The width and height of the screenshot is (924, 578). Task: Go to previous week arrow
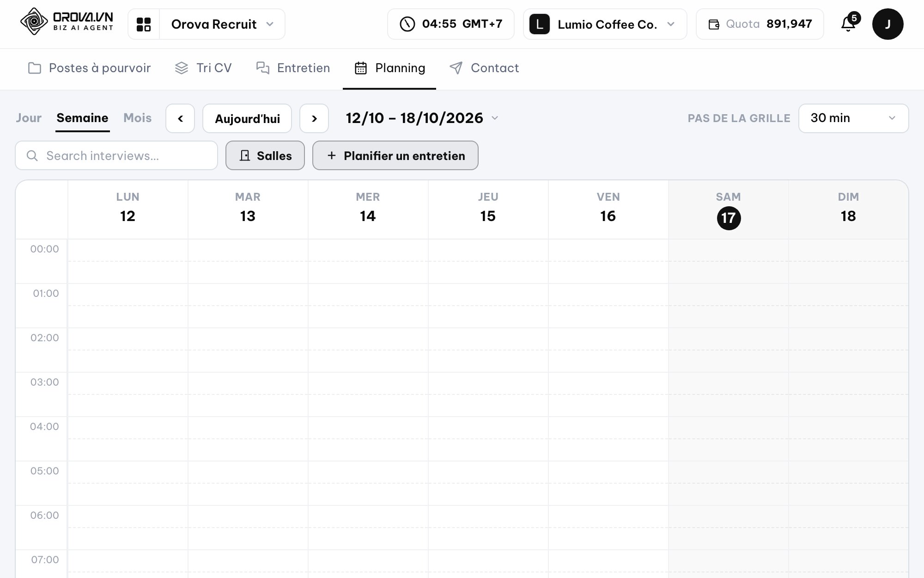pyautogui.click(x=180, y=118)
